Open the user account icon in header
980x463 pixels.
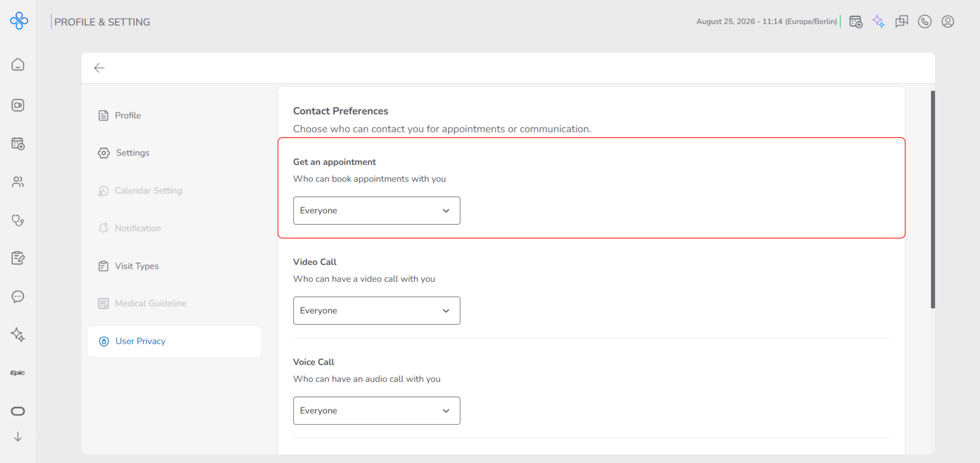948,21
